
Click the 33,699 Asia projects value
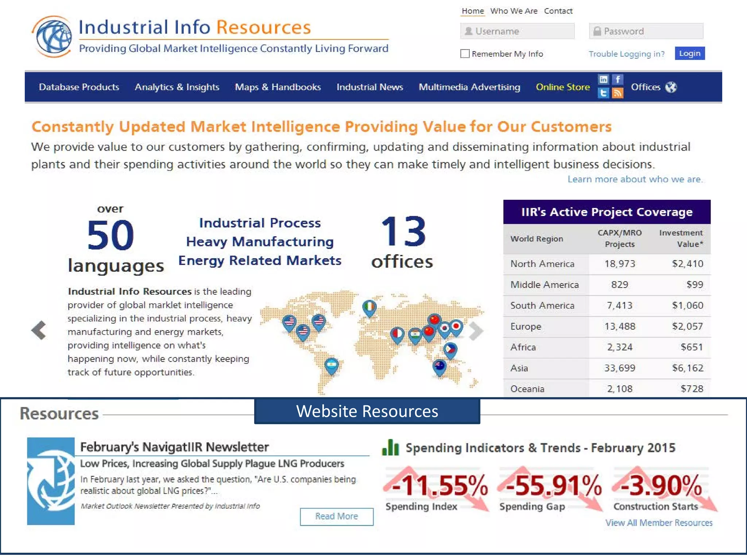tap(620, 368)
